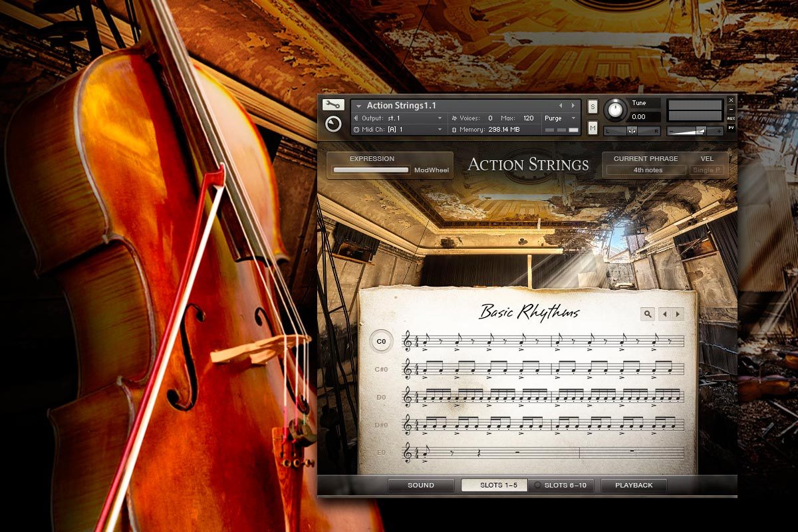Click the Max voices value 120
The height and width of the screenshot is (532, 798).
click(529, 118)
